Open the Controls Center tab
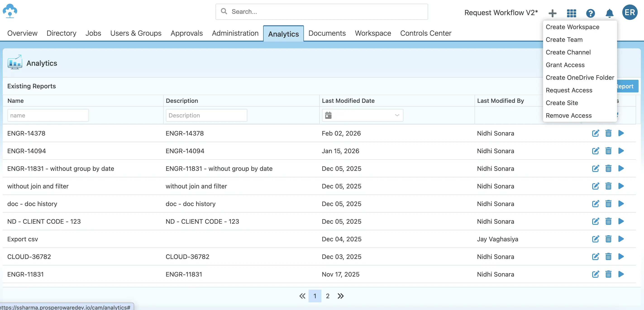 tap(426, 33)
